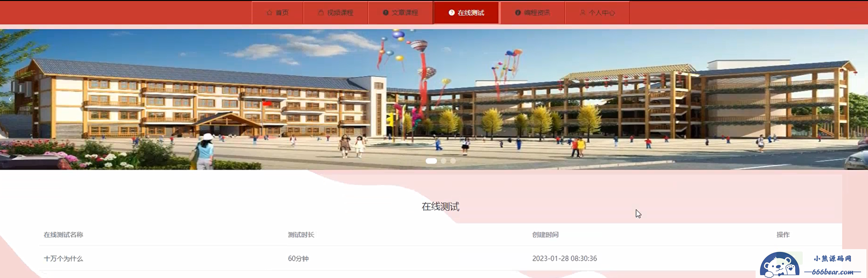
Task: Click the 在线测试 page heading
Action: click(440, 207)
